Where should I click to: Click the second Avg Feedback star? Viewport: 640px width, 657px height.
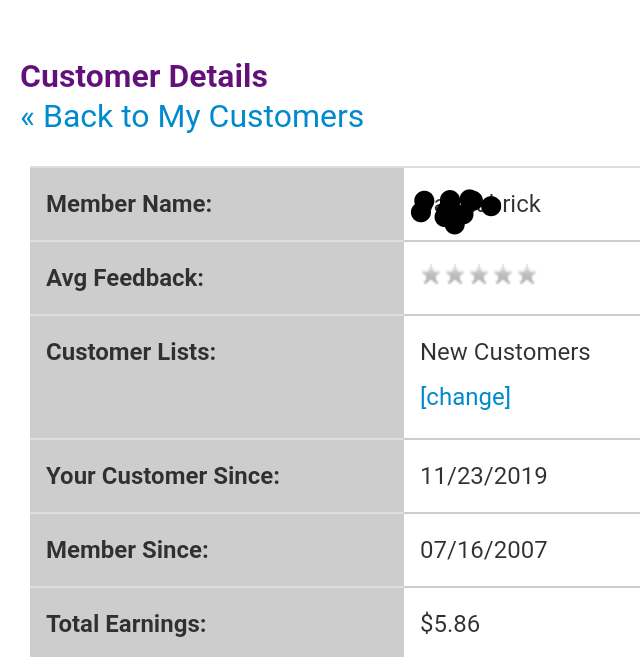pos(455,275)
